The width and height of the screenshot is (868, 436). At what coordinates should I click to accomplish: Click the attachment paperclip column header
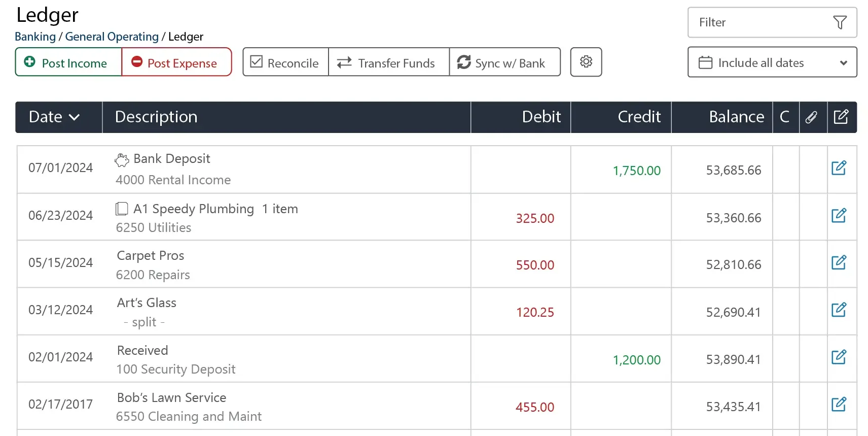812,117
